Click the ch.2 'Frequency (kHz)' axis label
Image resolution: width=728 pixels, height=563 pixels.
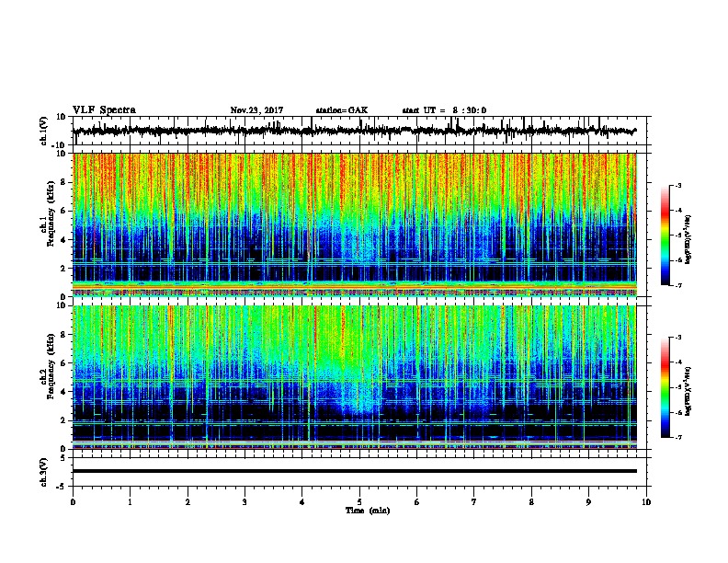(51, 366)
